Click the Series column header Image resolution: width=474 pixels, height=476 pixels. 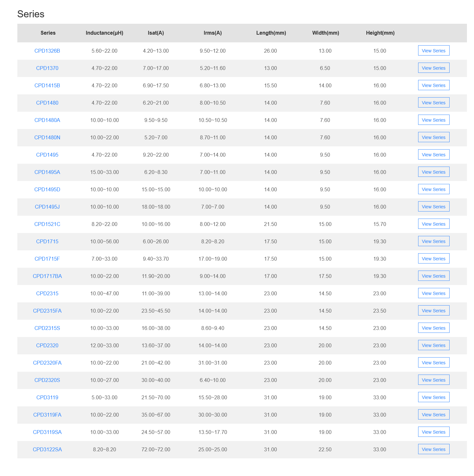pyautogui.click(x=48, y=33)
